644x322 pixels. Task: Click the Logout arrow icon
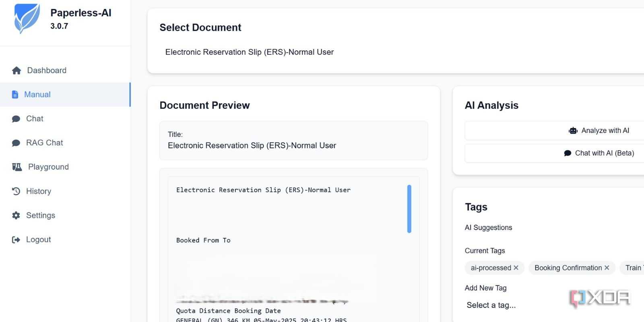tap(16, 239)
